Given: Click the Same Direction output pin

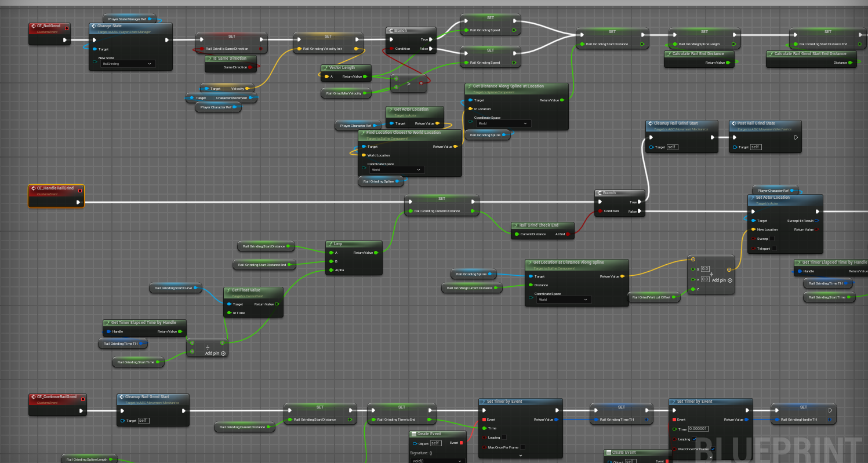Looking at the screenshot, I should tap(250, 67).
